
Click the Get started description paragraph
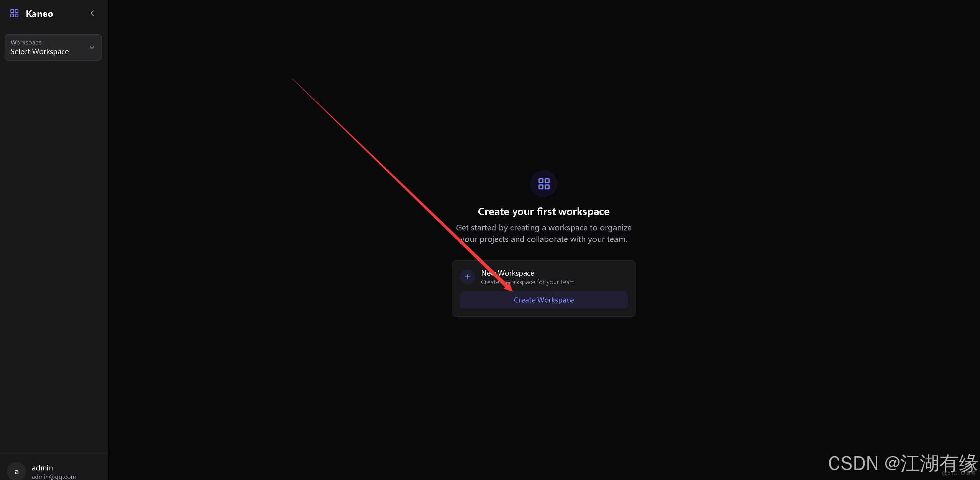(543, 233)
